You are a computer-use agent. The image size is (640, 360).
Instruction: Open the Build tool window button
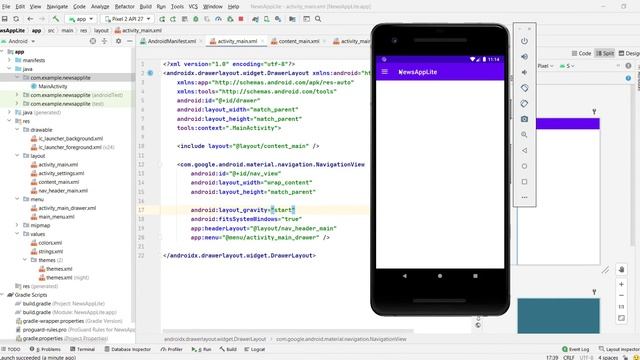(228, 349)
